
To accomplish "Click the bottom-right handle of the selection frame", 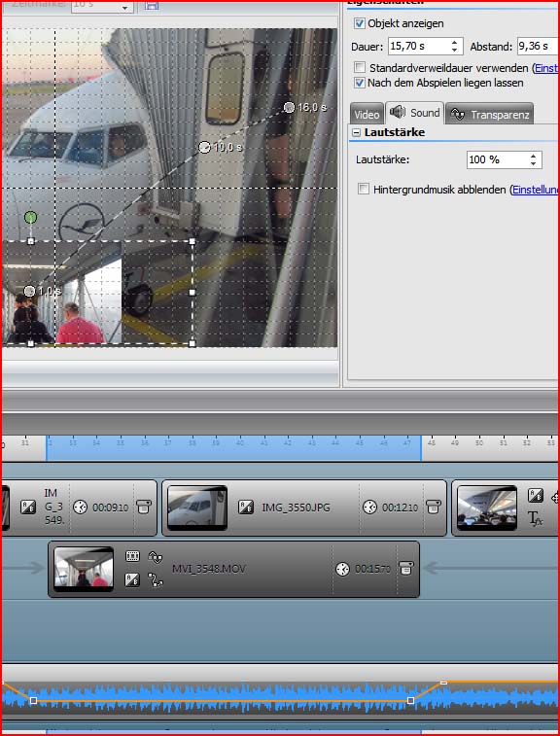I will pos(192,343).
